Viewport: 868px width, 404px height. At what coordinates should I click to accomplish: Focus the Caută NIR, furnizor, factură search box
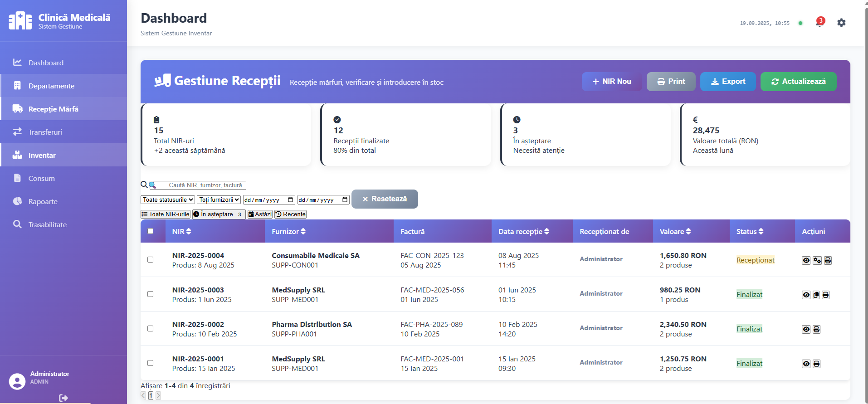[198, 185]
